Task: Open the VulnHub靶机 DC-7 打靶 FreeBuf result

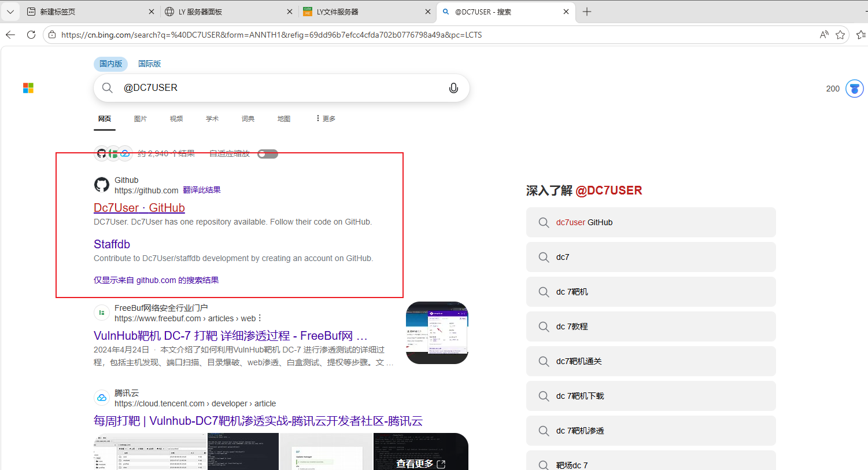Action: pyautogui.click(x=231, y=336)
